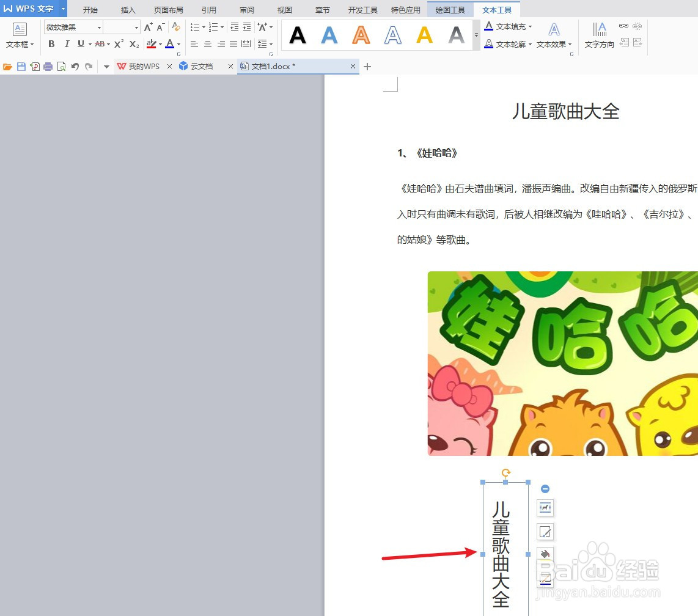Click the rotate handle above text box
This screenshot has height=616, width=698.
[505, 472]
